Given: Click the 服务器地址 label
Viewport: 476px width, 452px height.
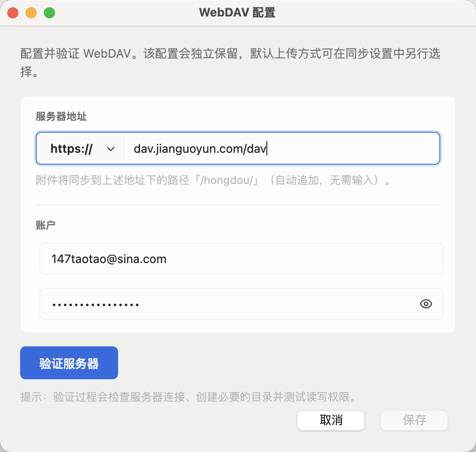Looking at the screenshot, I should point(61,117).
